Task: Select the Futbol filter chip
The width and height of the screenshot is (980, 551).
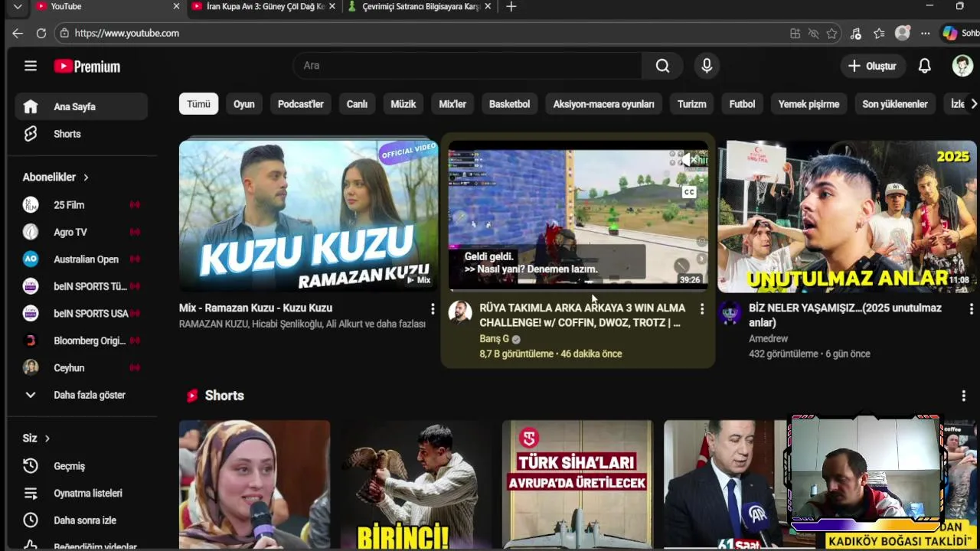Action: [x=742, y=104]
